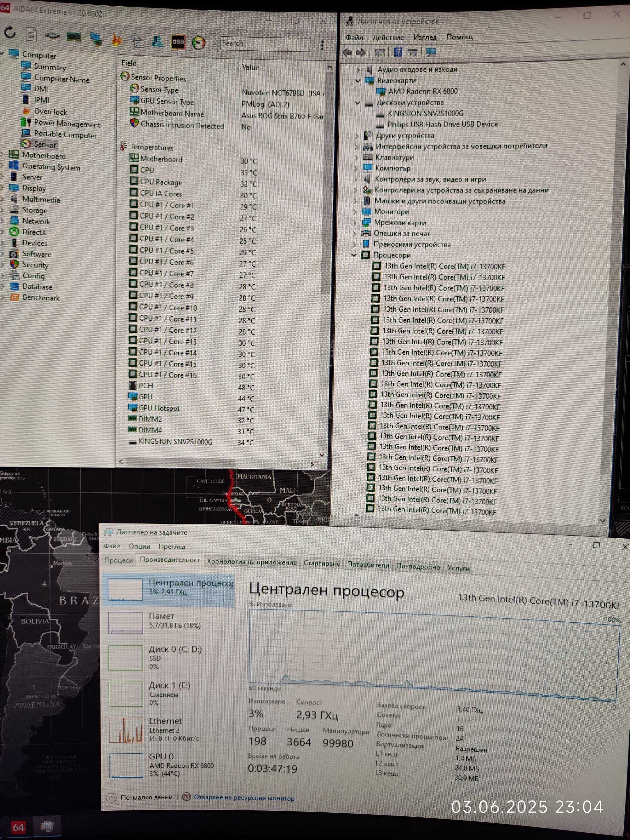Switch to the Услуги tab
The height and width of the screenshot is (840, 630).
click(458, 568)
